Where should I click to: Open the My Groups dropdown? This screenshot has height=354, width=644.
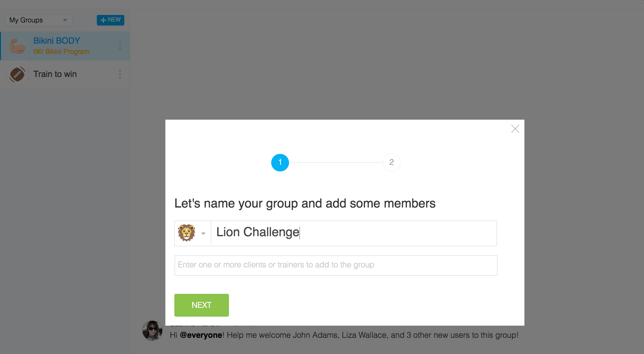(39, 20)
